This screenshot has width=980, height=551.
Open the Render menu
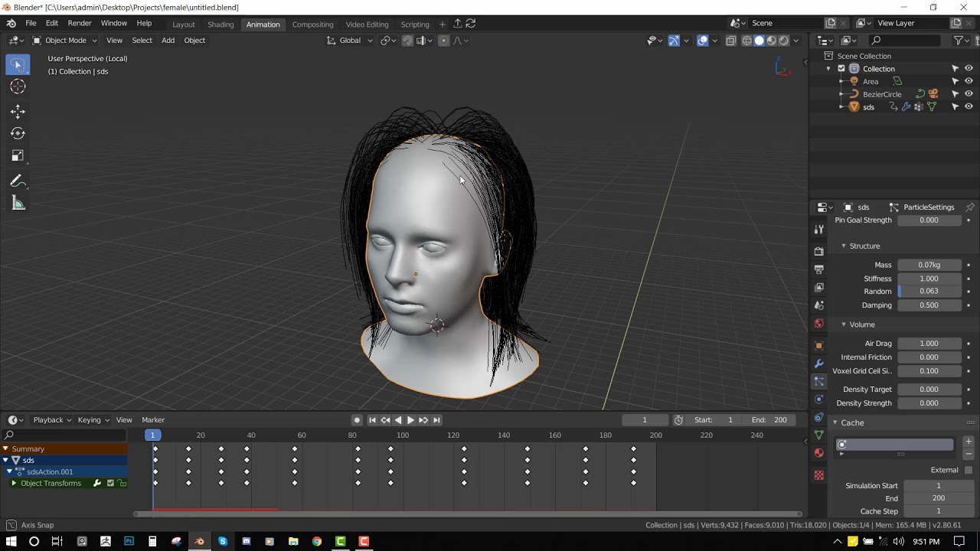pyautogui.click(x=80, y=24)
